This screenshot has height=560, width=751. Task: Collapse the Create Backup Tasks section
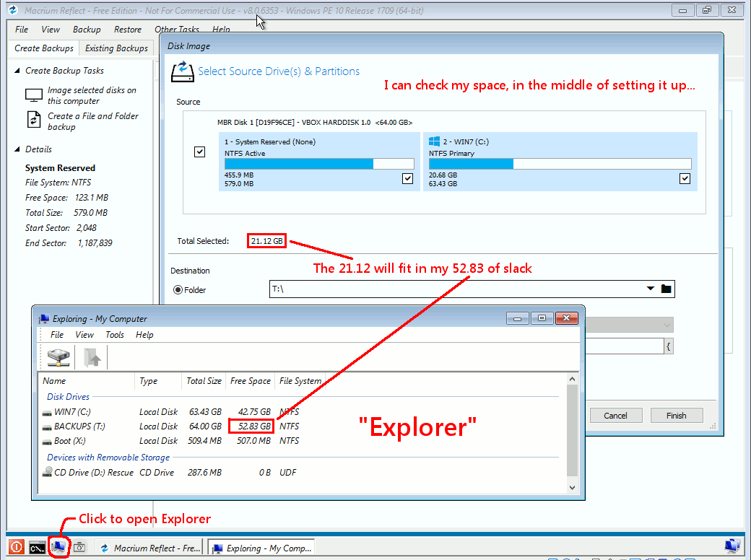coord(17,71)
